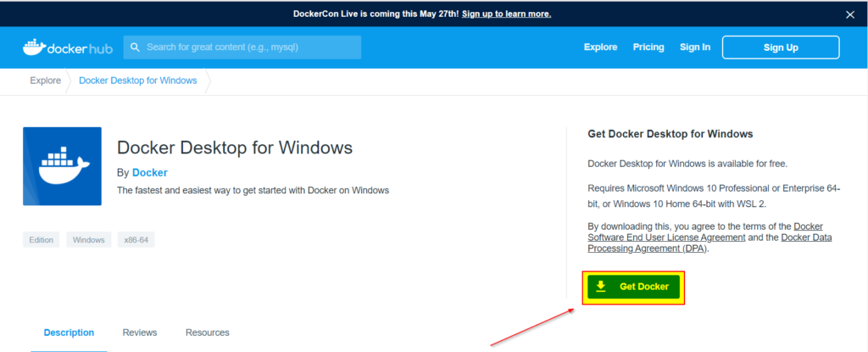Image resolution: width=868 pixels, height=352 pixels.
Task: Open the Explore navigation link
Action: click(x=601, y=47)
